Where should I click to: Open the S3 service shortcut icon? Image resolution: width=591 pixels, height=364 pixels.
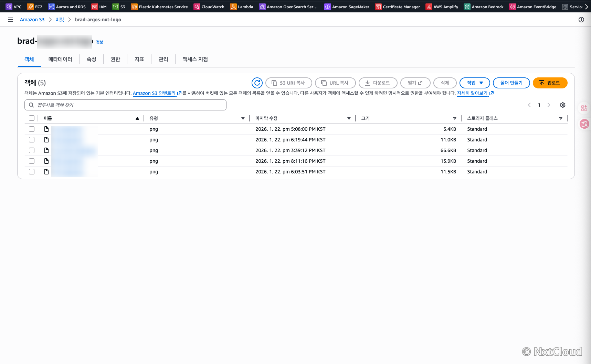116,7
